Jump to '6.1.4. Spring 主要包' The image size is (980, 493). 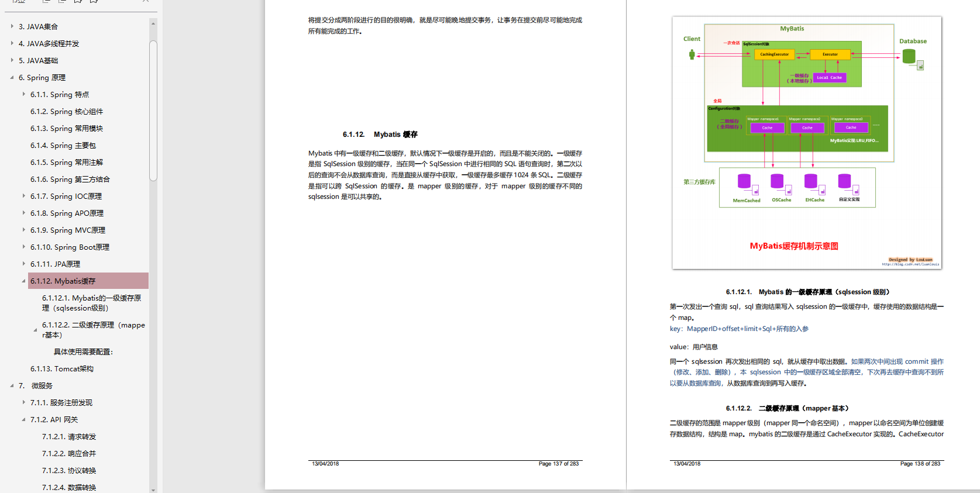(63, 145)
